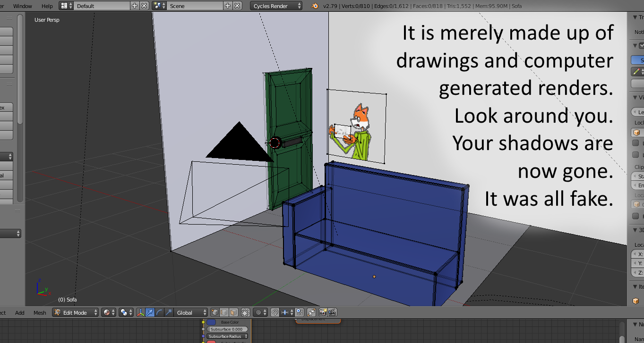Switch to vertex select mode
Image resolution: width=644 pixels, height=343 pixels.
click(215, 312)
